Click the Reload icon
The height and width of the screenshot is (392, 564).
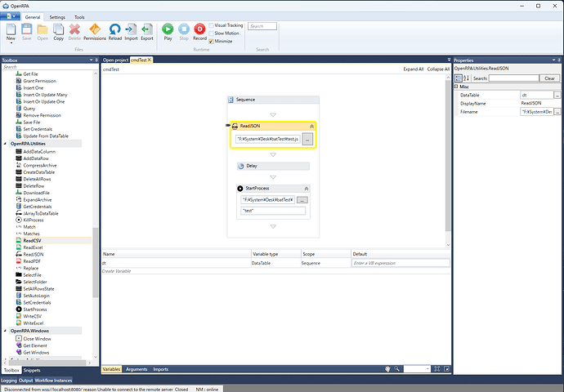(114, 29)
